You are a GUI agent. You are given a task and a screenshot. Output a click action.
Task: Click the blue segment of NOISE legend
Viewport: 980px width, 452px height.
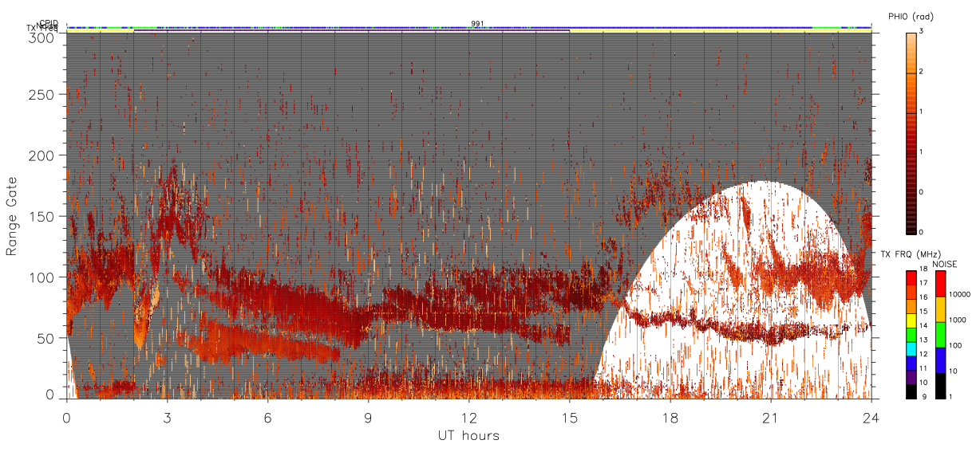pyautogui.click(x=940, y=360)
